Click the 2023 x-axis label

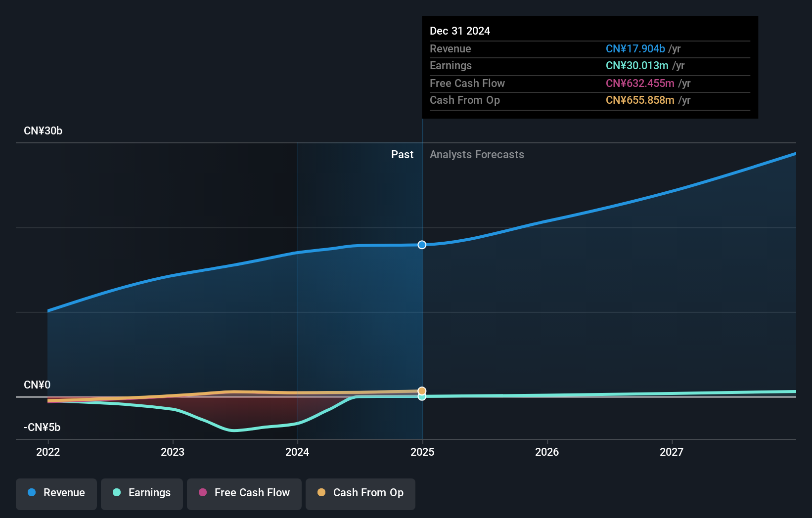pyautogui.click(x=173, y=452)
